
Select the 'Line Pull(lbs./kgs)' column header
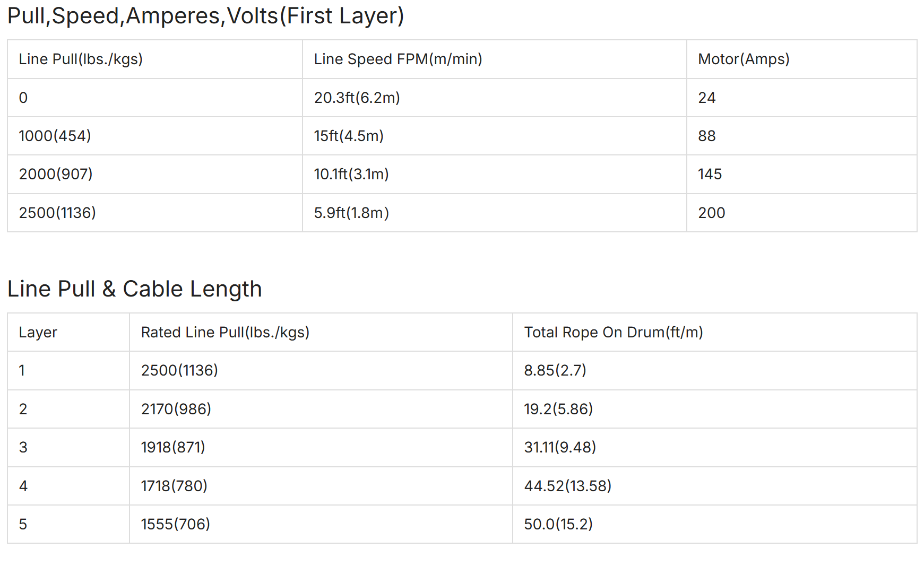point(155,59)
